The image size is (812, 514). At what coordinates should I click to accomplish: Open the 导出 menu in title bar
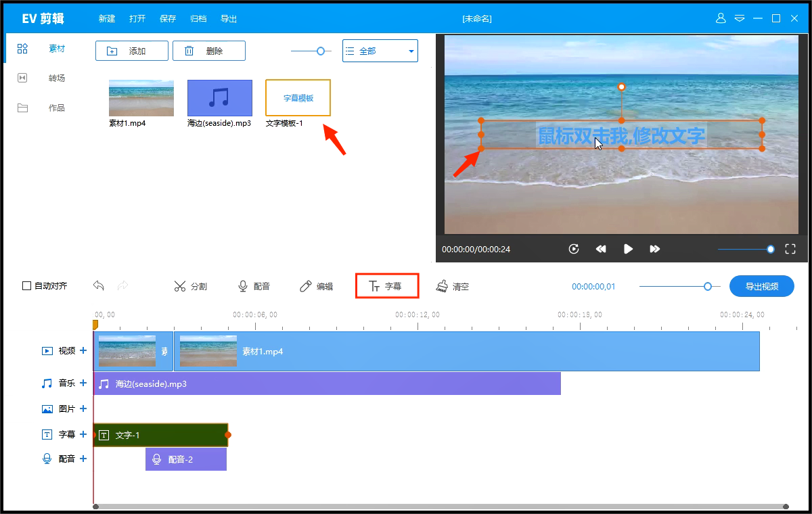(229, 19)
